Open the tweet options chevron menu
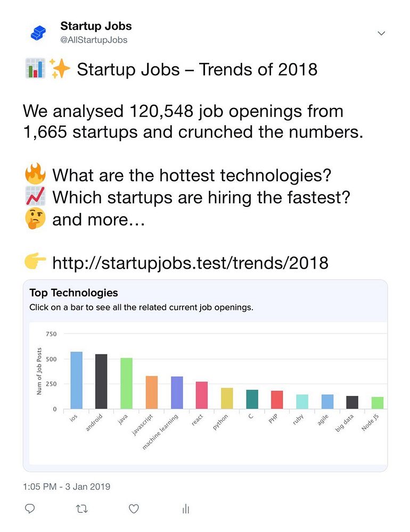Screen dimensions: 410x532 (x=381, y=33)
